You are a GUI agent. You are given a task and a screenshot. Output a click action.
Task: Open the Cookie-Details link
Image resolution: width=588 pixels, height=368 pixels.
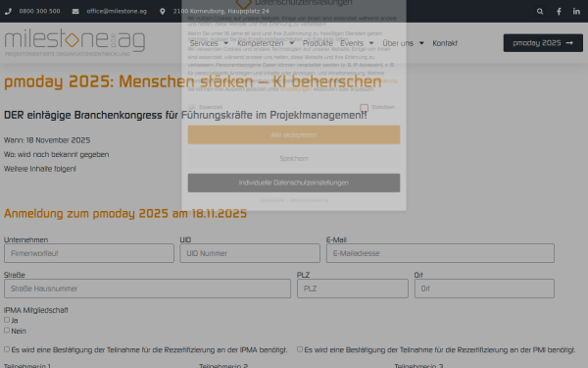pos(271,200)
